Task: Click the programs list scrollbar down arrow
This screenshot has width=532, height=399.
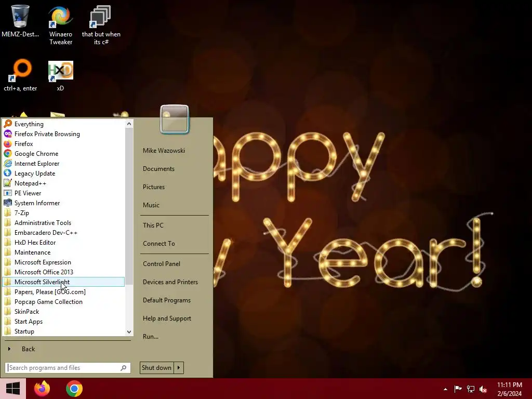Action: (129, 331)
